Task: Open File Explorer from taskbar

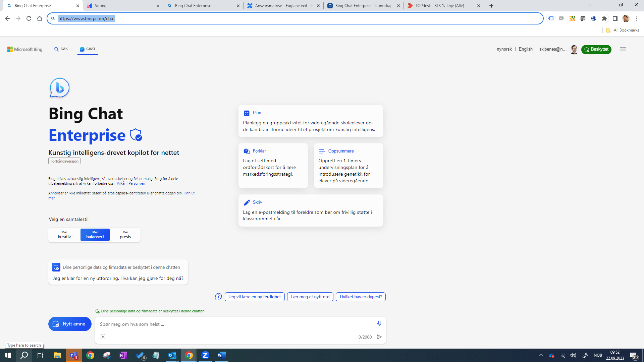Action: (x=57, y=355)
